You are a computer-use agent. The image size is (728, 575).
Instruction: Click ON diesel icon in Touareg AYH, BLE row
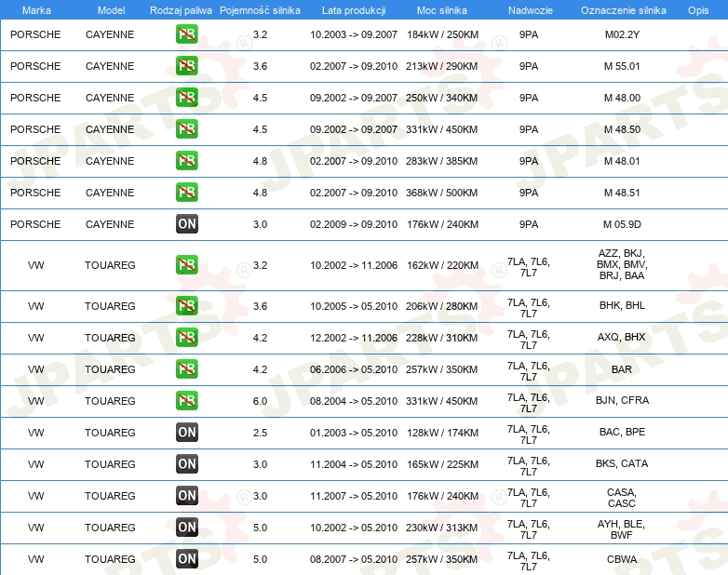[186, 528]
